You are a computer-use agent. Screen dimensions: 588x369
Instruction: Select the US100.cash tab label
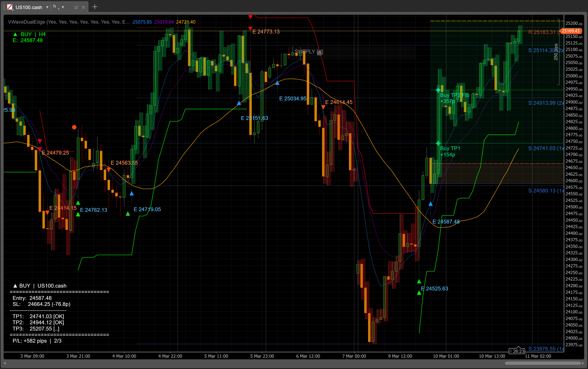29,7
